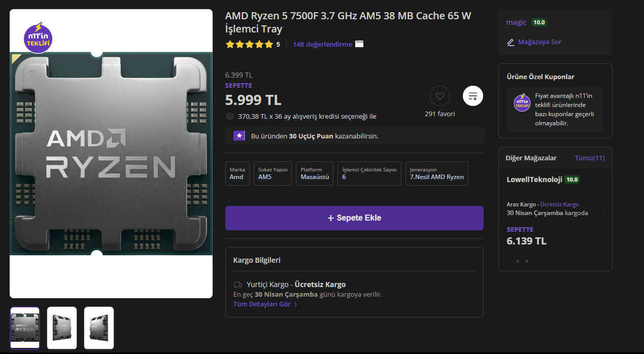The image size is (644, 354).
Task: Click the 291 favori count
Action: point(440,114)
